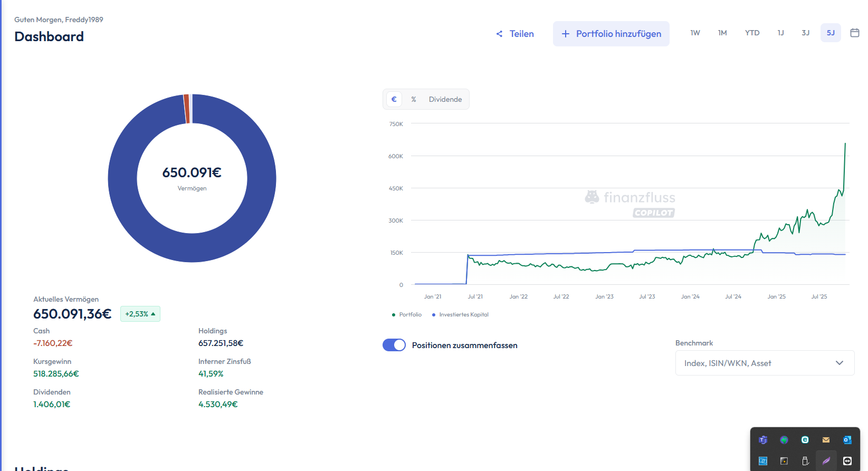Viewport: 868px width, 471px height.
Task: Select the YTD time range
Action: point(752,33)
